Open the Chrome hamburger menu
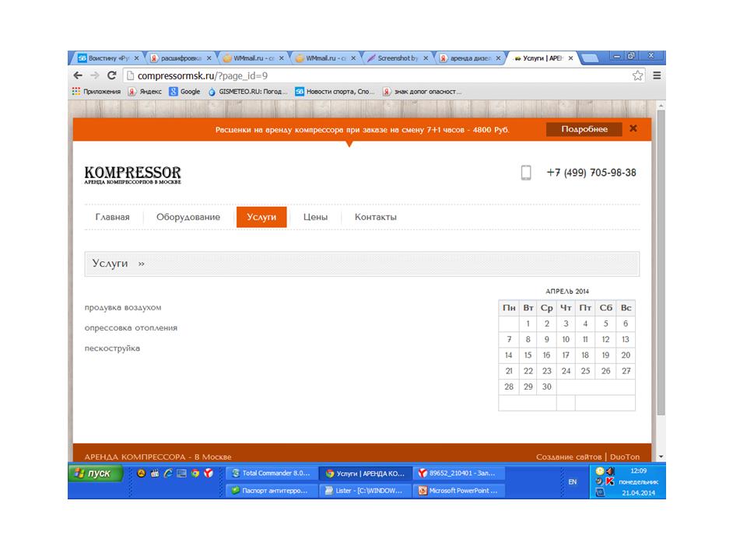The width and height of the screenshot is (747, 560). pos(657,75)
